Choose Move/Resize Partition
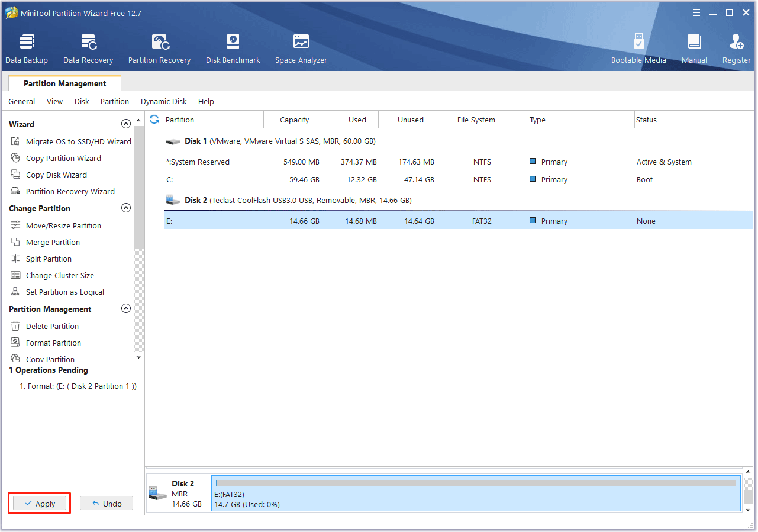758x532 pixels. pyautogui.click(x=56, y=225)
